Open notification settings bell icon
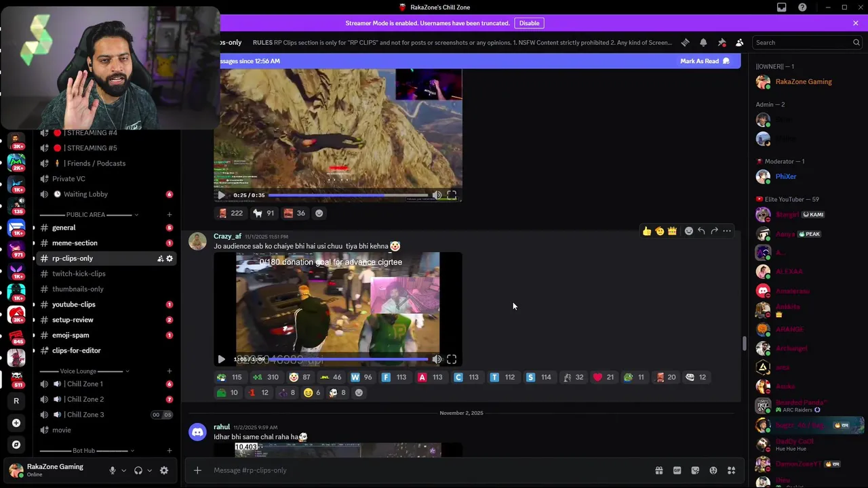This screenshot has height=488, width=868. click(703, 42)
